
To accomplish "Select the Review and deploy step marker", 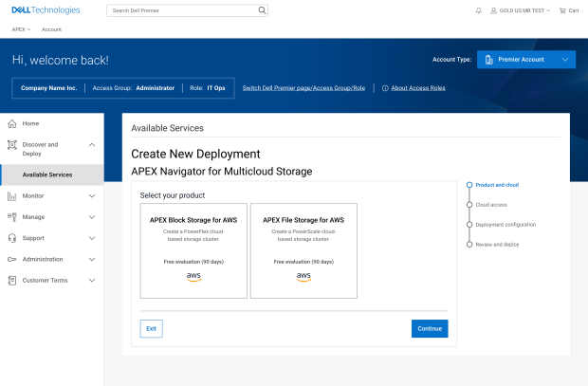I will 469,245.
